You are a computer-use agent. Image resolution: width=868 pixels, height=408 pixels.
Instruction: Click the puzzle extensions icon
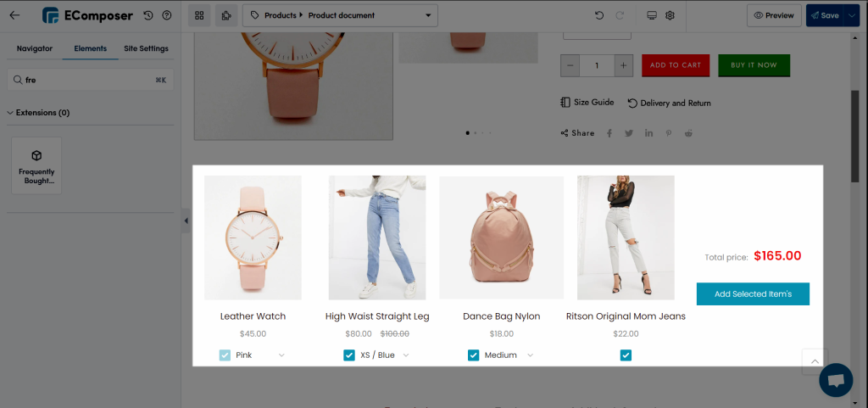(226, 15)
